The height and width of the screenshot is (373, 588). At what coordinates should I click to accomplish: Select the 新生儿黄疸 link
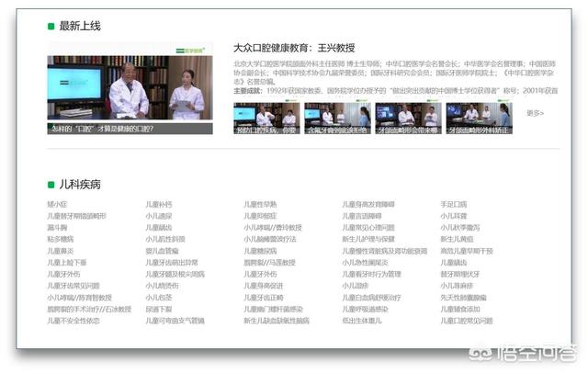pyautogui.click(x=457, y=239)
